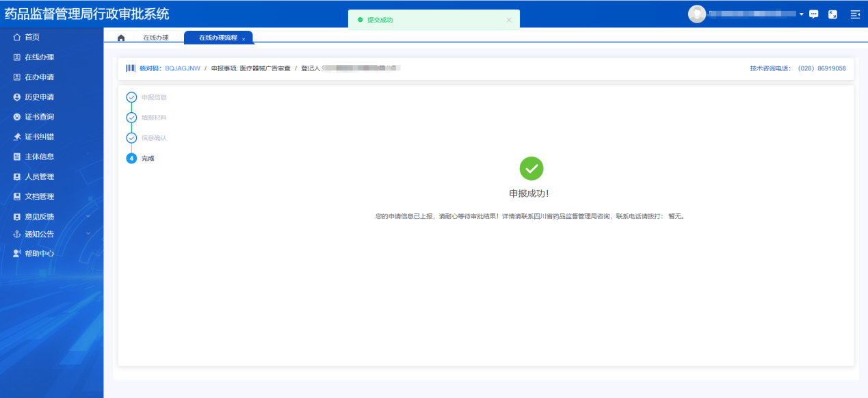Viewport: 868px width, 398px height.
Task: Click the home icon tab
Action: pos(121,38)
